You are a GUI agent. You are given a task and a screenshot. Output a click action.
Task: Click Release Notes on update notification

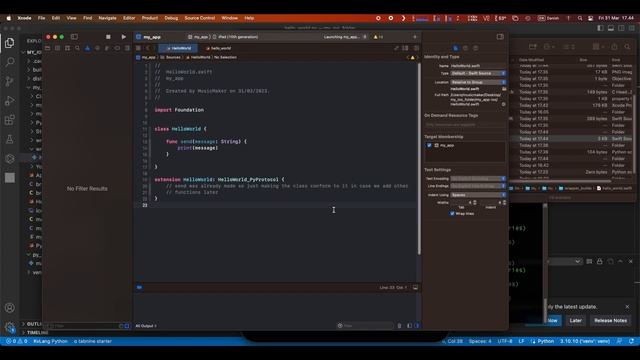[610, 320]
